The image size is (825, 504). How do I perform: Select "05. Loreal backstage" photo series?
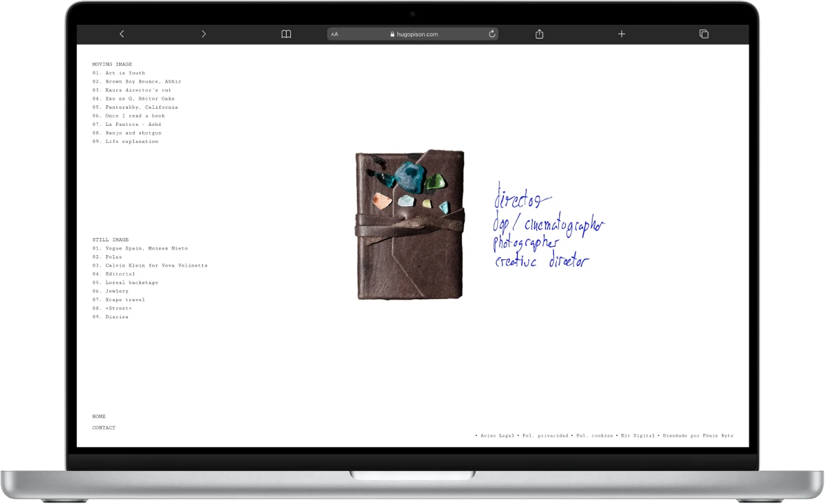(125, 283)
